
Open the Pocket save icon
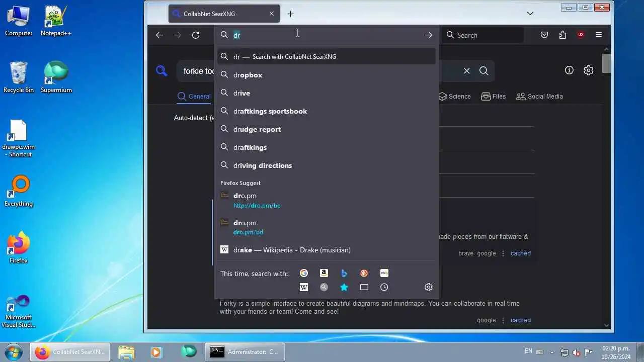[x=544, y=35]
